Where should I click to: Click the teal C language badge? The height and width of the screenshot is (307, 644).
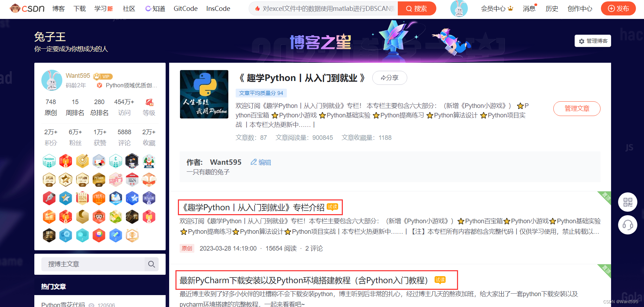pos(116,161)
